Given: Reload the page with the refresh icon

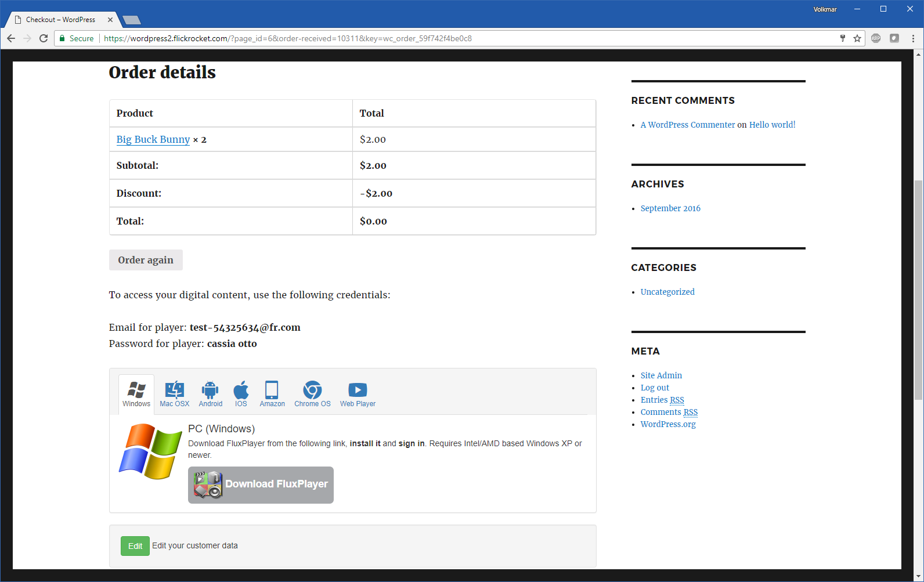Looking at the screenshot, I should pyautogui.click(x=44, y=38).
